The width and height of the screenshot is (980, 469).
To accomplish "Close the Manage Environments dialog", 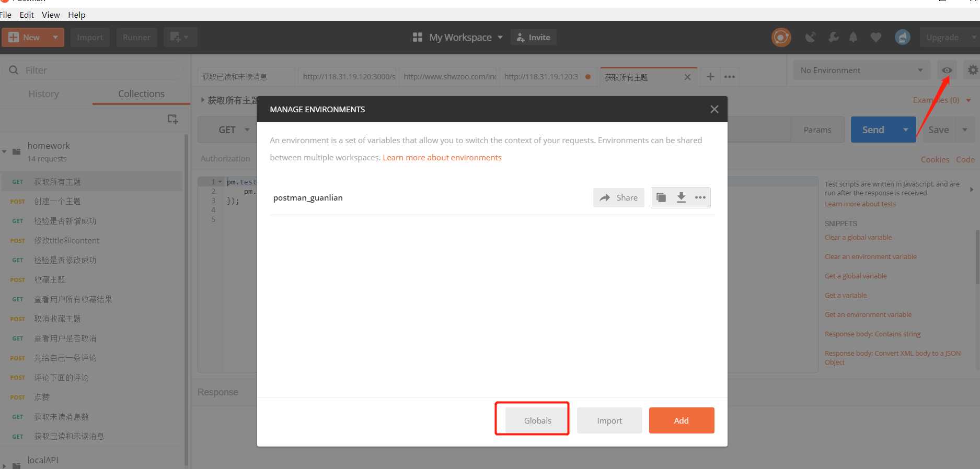I will 714,109.
